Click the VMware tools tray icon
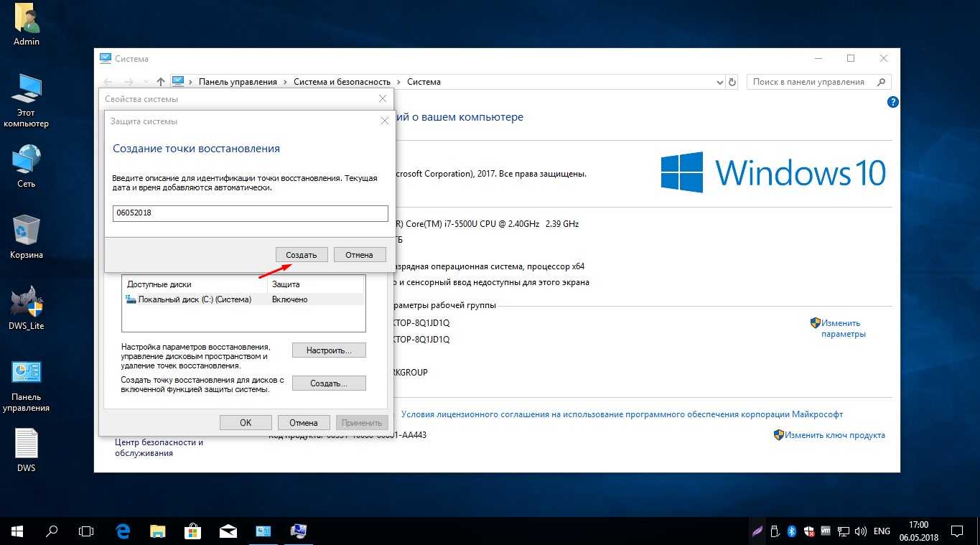 click(826, 531)
